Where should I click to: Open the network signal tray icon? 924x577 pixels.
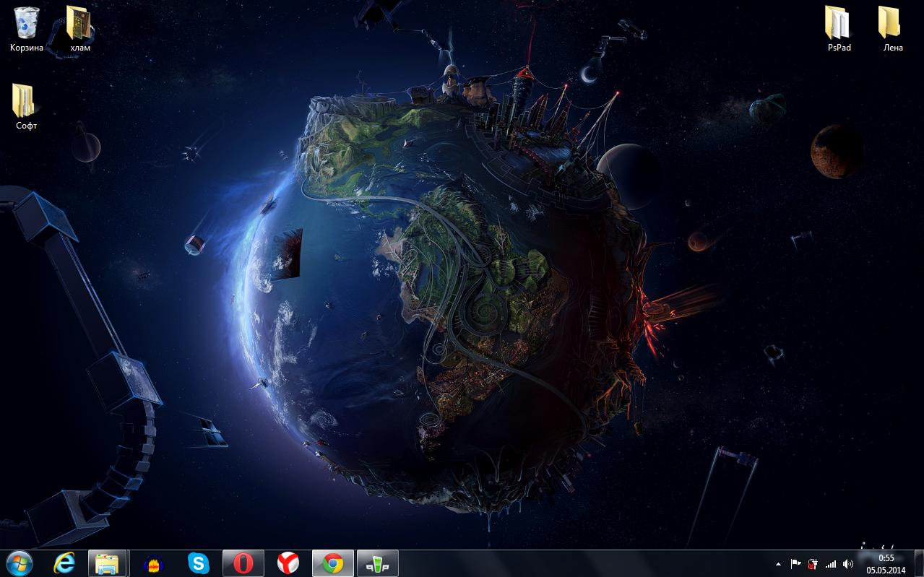[x=831, y=564]
